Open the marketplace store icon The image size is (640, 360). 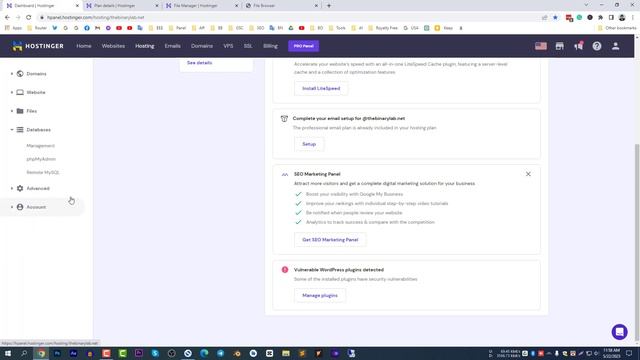coord(560,46)
